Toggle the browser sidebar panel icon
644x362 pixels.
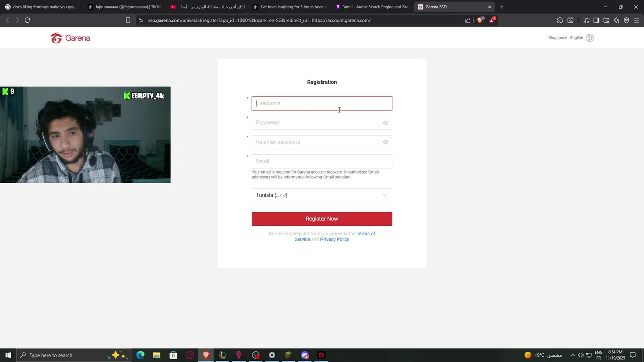click(596, 20)
